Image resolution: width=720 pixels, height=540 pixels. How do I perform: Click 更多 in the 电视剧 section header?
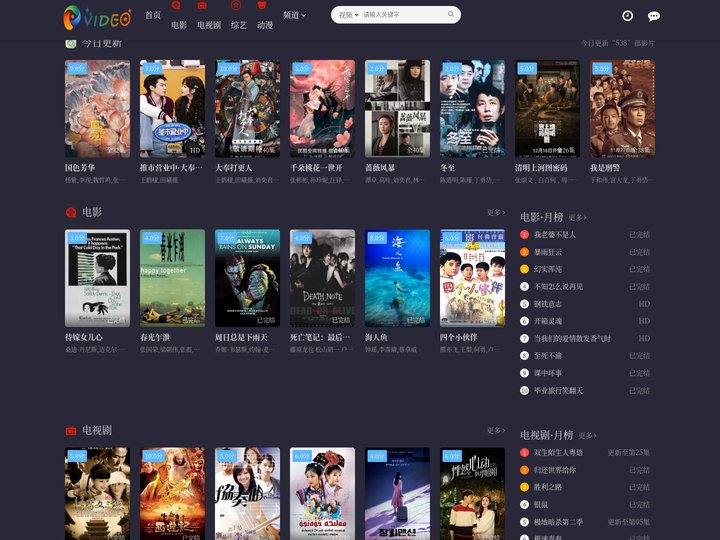click(496, 430)
